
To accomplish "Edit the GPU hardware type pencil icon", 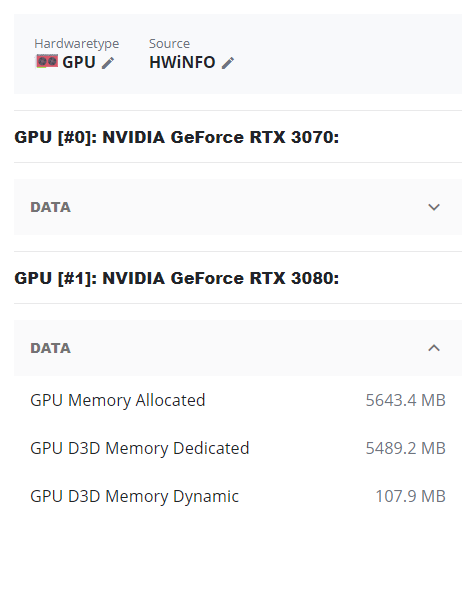I will click(x=108, y=63).
